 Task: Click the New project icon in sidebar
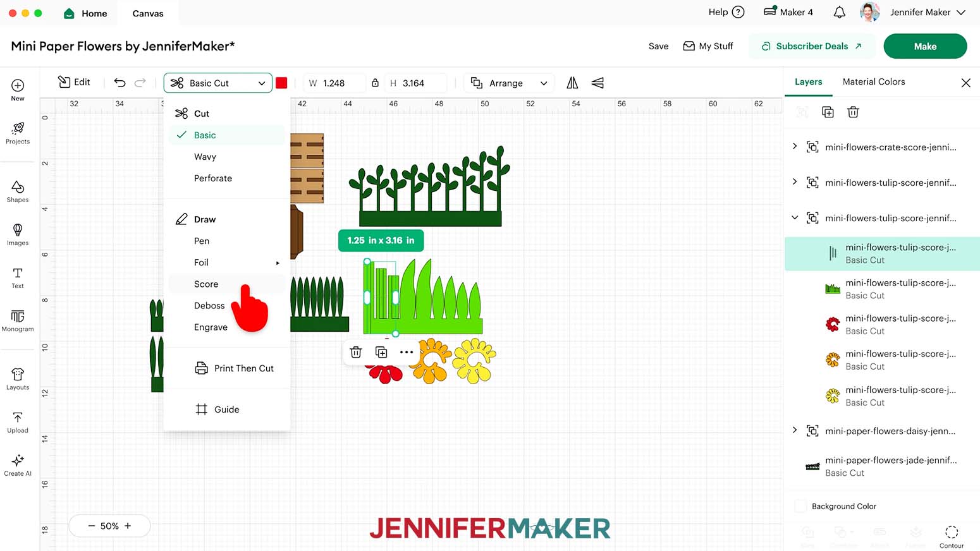(18, 90)
